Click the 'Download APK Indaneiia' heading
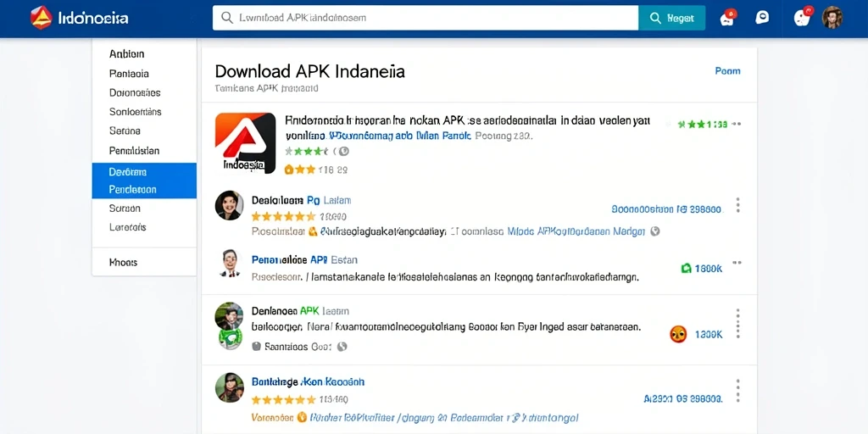The height and width of the screenshot is (434, 868). 309,71
